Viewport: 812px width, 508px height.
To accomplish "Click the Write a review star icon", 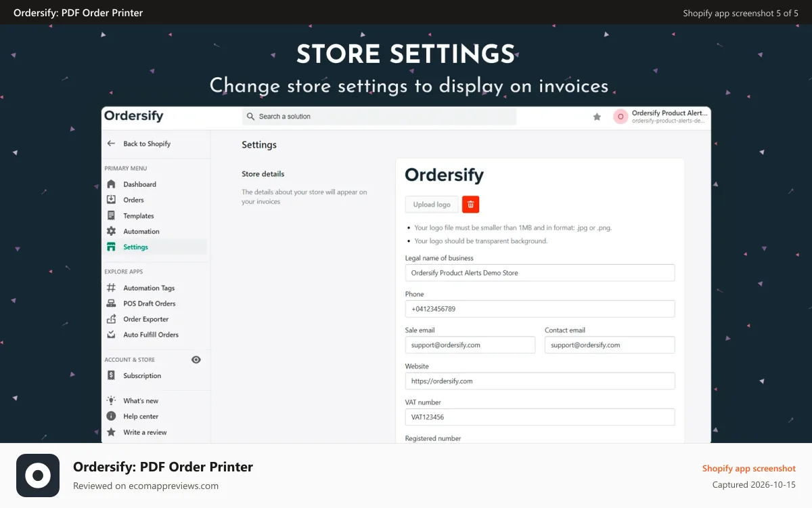I will tap(111, 432).
